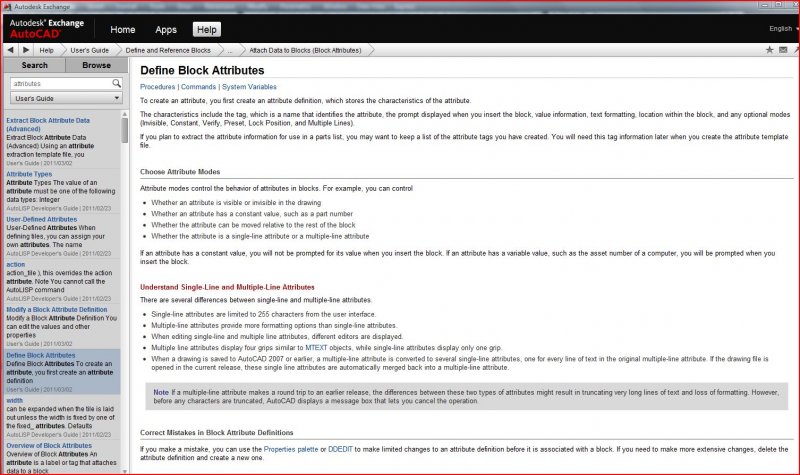This screenshot has height=475, width=800.
Task: Click the Note label in gray box
Action: tap(161, 392)
